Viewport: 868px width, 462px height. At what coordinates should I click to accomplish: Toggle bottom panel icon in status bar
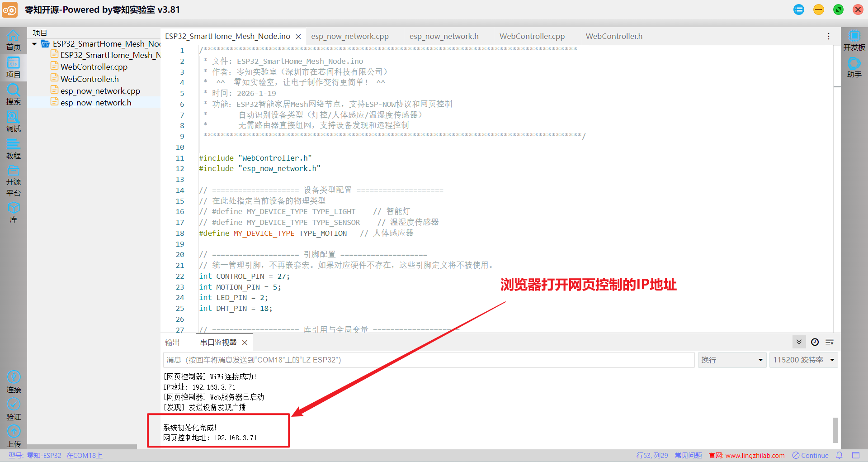[x=856, y=455]
